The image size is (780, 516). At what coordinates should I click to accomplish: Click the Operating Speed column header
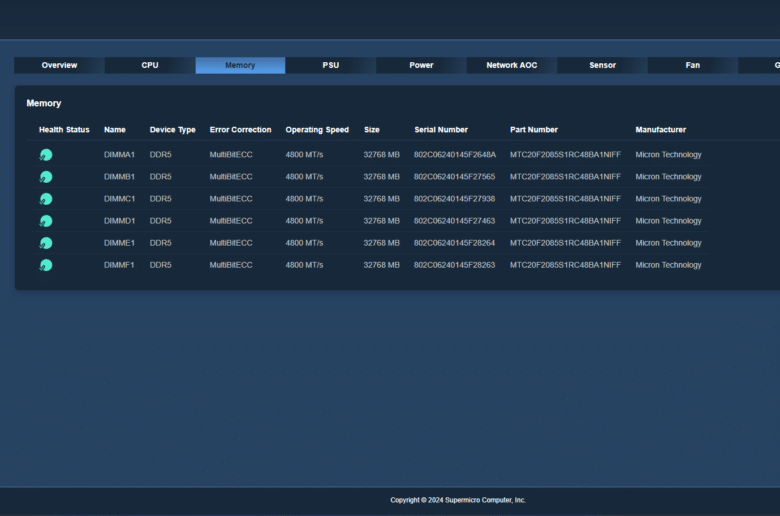coord(317,130)
